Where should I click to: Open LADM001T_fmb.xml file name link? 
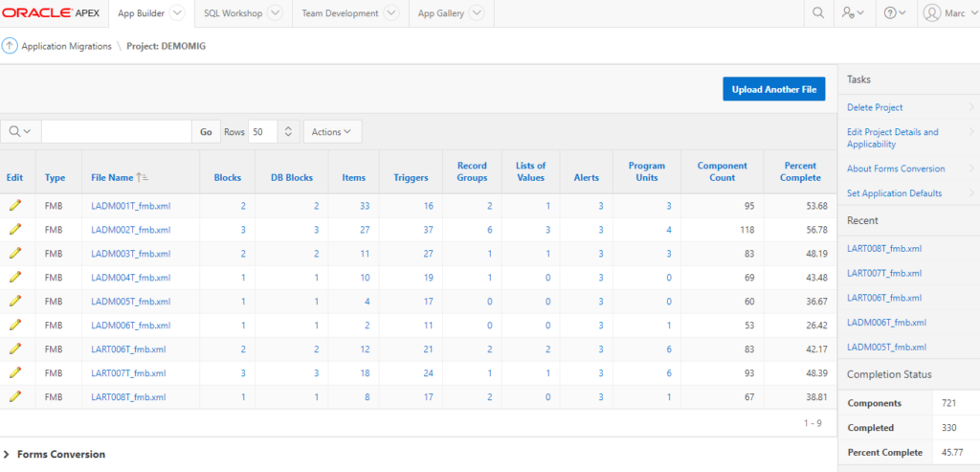(x=130, y=206)
